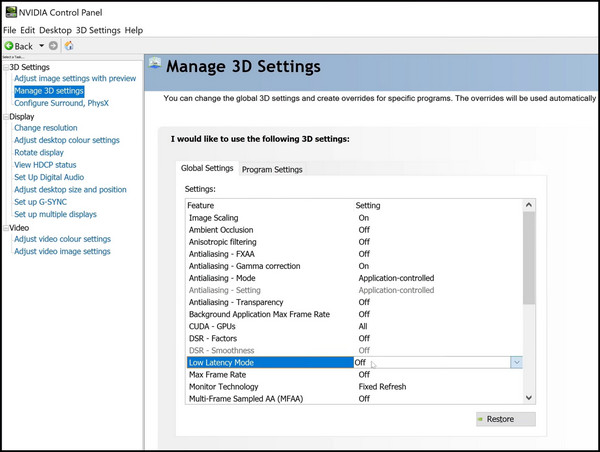Select the Ambient Occlusion row
This screenshot has width=600, height=452.
pyautogui.click(x=354, y=230)
